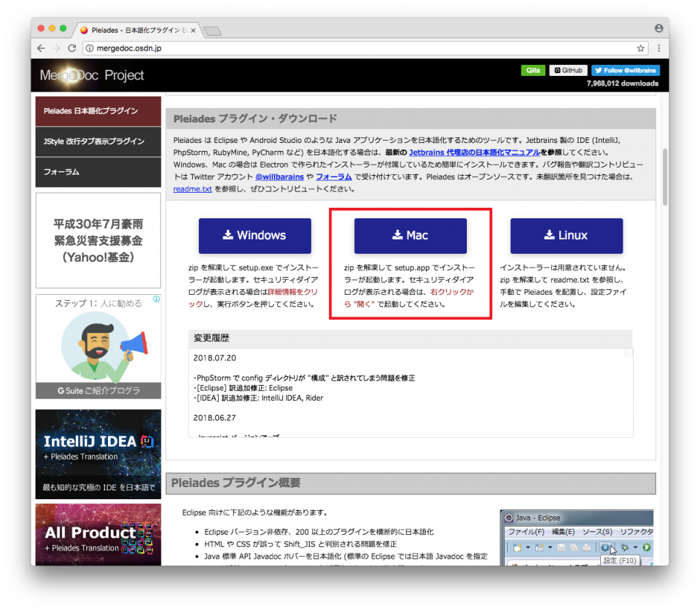Open the Chrome three-dot menu

658,49
